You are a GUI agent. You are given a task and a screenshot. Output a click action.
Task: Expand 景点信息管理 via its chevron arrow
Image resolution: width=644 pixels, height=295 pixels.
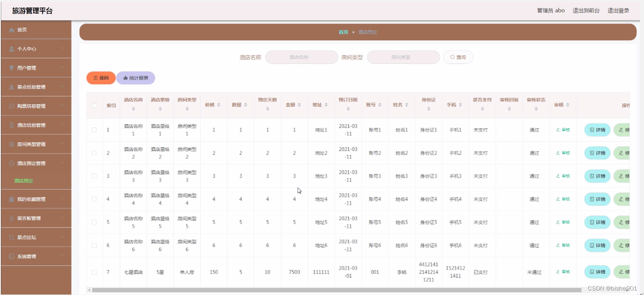pos(63,87)
